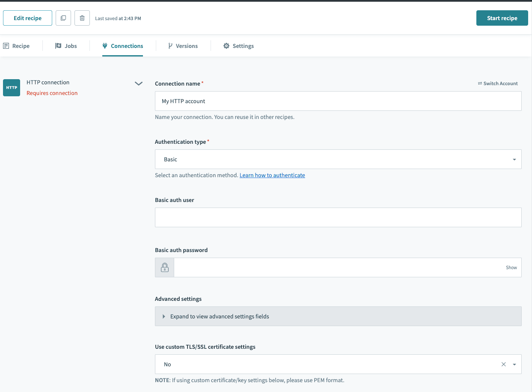Click the Edit recipe button

click(x=28, y=18)
